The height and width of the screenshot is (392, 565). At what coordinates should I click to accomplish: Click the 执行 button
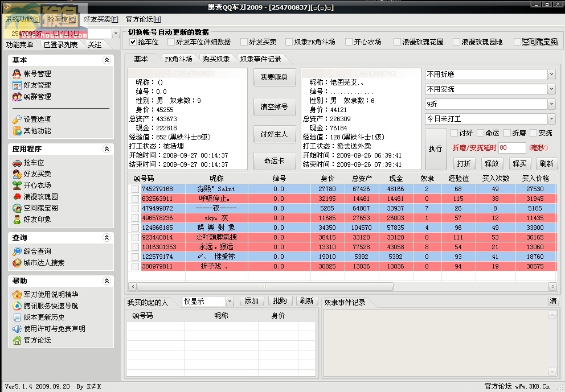click(435, 148)
